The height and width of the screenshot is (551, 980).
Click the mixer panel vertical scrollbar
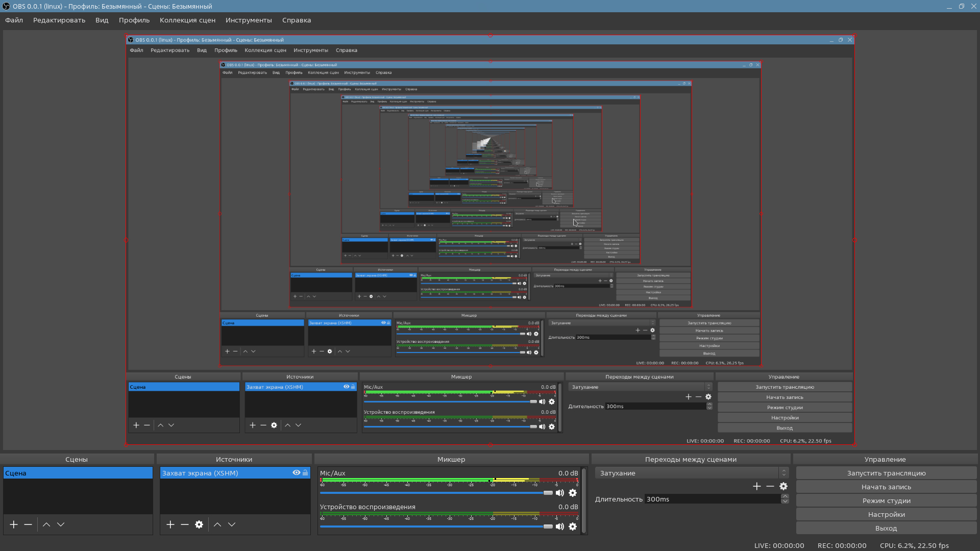coord(584,500)
